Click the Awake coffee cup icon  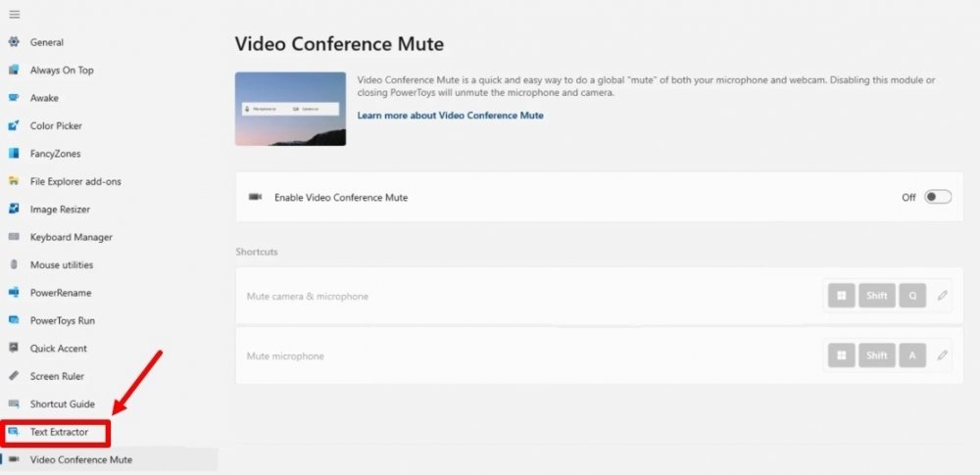pyautogui.click(x=14, y=98)
